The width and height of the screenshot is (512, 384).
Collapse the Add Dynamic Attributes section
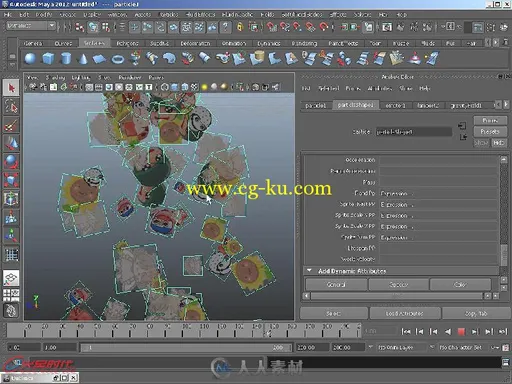[310, 271]
